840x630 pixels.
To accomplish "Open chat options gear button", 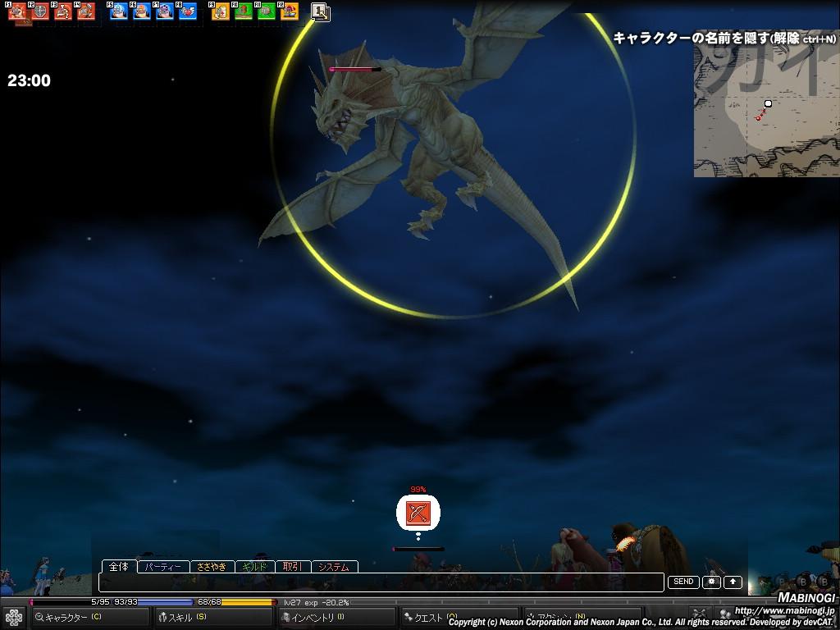I will click(x=711, y=582).
